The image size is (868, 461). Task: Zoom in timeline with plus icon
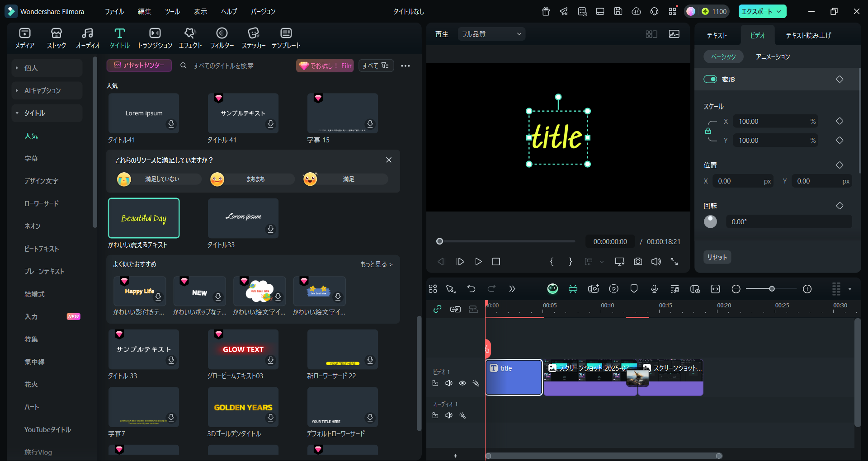pos(807,289)
